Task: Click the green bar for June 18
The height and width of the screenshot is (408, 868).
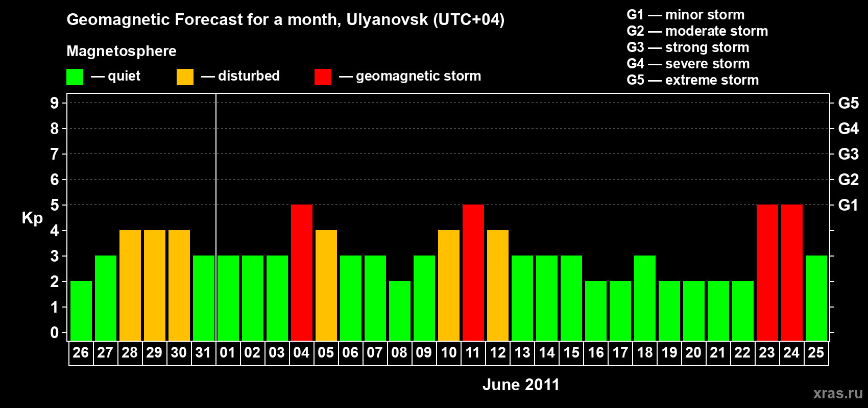Action: click(x=645, y=298)
